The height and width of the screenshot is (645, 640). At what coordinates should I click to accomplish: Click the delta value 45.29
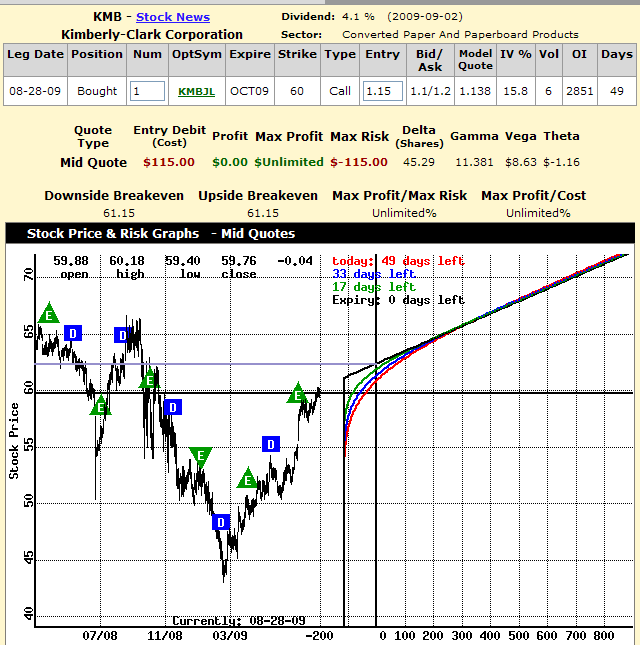tap(419, 162)
